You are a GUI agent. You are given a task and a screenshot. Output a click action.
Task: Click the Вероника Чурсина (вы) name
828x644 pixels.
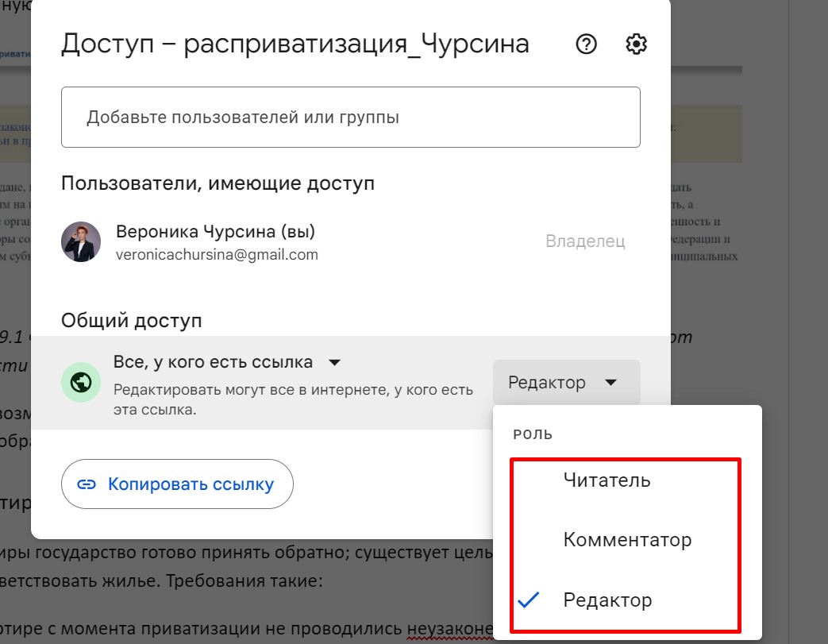pos(215,233)
